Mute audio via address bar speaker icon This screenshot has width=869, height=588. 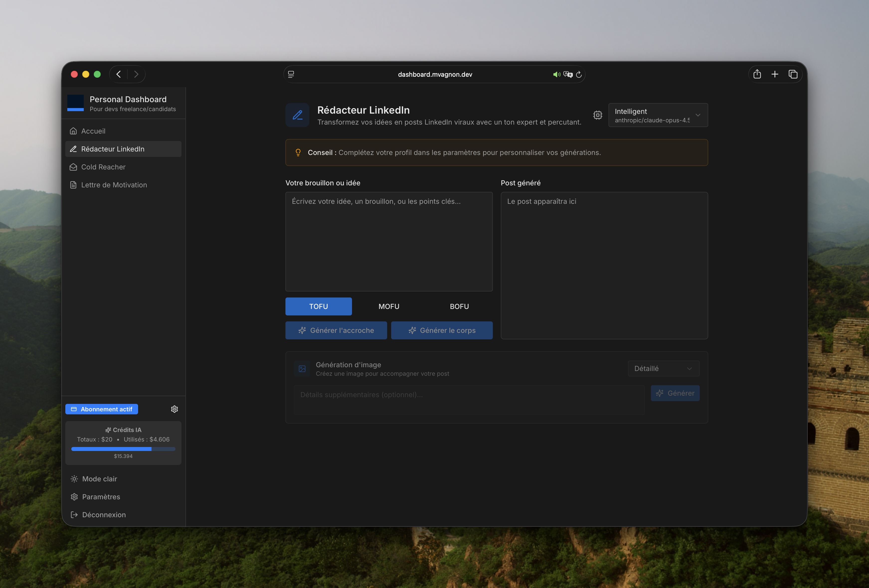[556, 74]
